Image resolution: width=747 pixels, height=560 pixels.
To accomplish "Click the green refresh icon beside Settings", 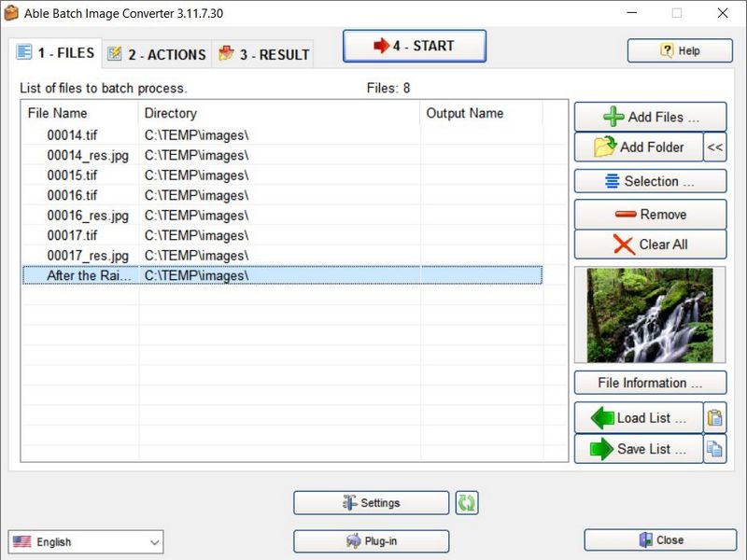I will click(467, 503).
